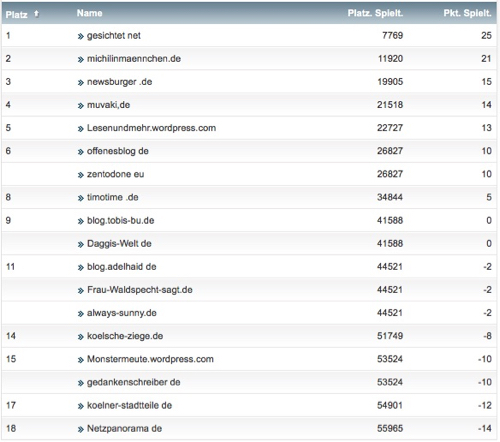Click the arrow icon beside Lesenundmehr.wordpress.com
The width and height of the screenshot is (500, 442).
click(80, 129)
